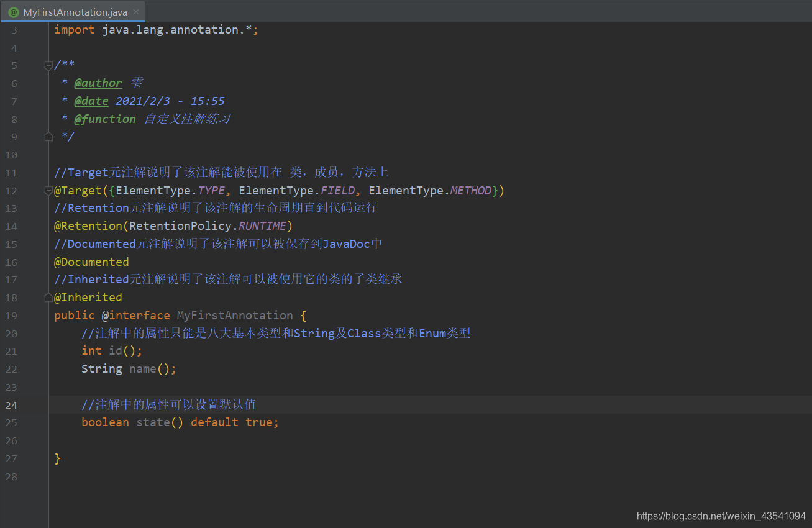812x528 pixels.
Task: Click the fold end marker at line 9
Action: (48, 137)
